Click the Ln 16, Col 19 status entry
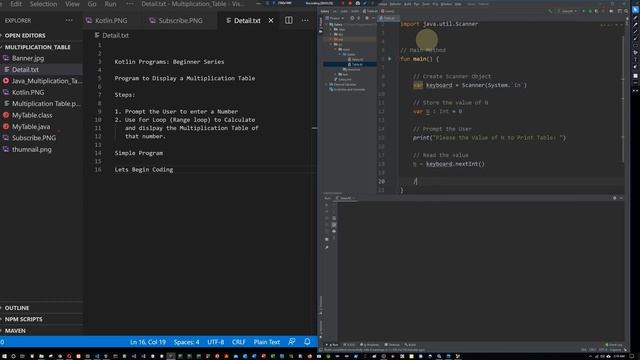 click(x=148, y=342)
